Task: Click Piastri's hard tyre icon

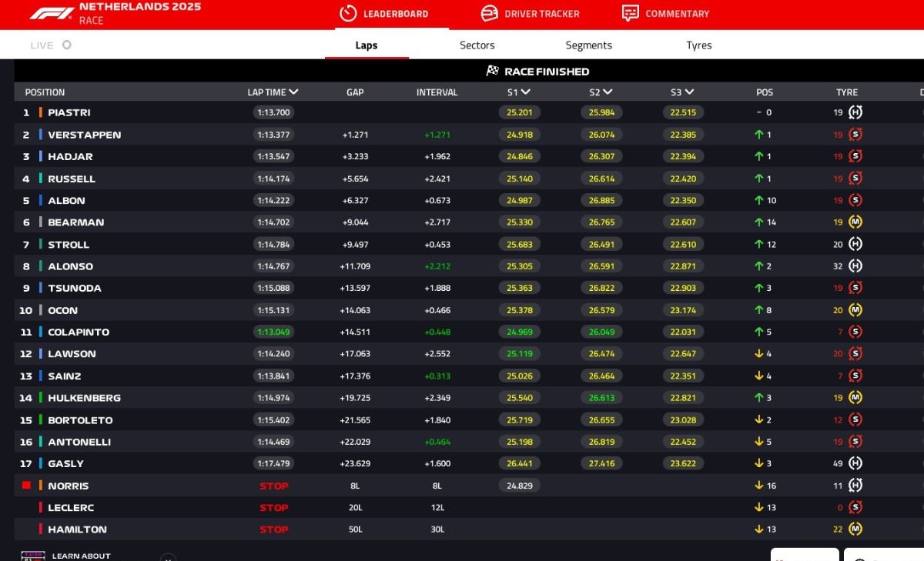Action: [855, 112]
